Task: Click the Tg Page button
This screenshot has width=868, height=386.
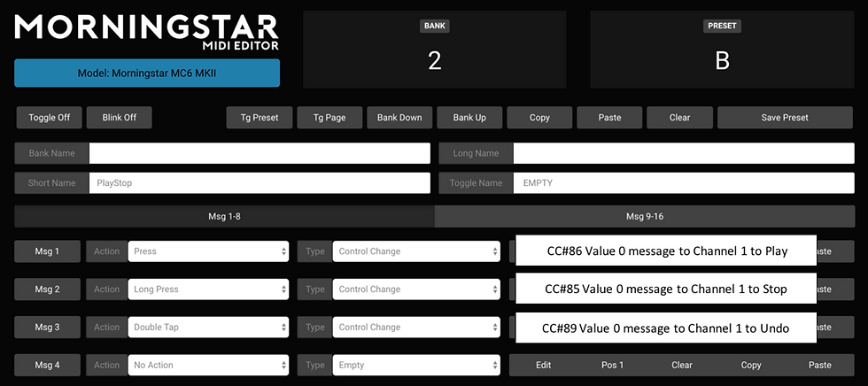Action: (329, 117)
